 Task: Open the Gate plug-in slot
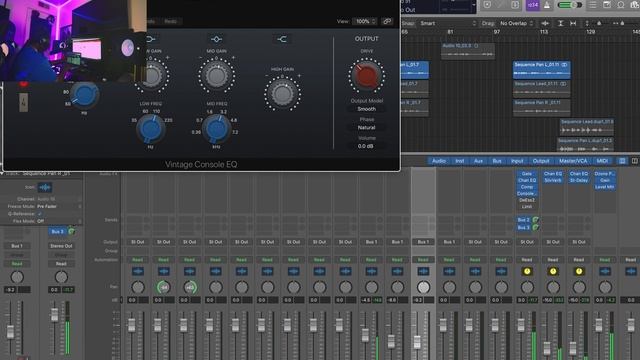point(527,173)
